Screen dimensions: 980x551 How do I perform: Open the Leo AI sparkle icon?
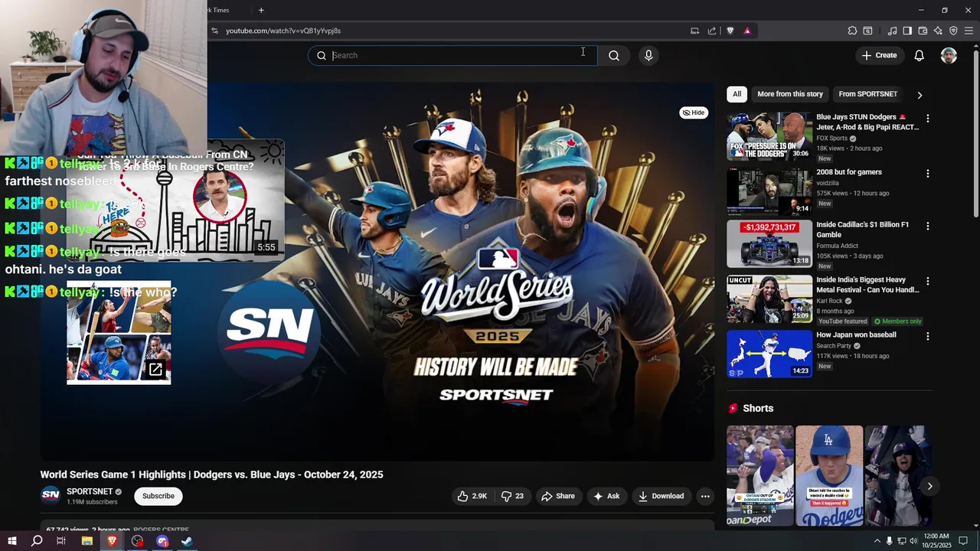coord(938,31)
